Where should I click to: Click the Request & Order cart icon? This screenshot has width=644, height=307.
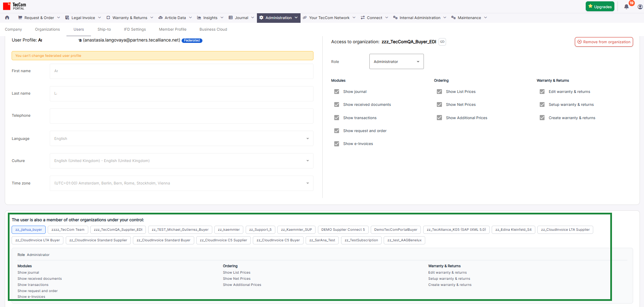coord(20,18)
